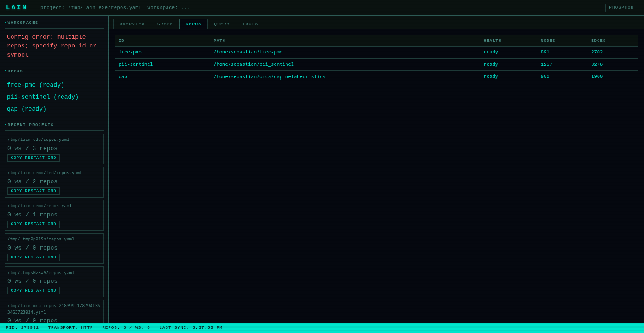This screenshot has width=644, height=333.
Task: Click LAST SYNC time in status bar
Action: tap(191, 328)
